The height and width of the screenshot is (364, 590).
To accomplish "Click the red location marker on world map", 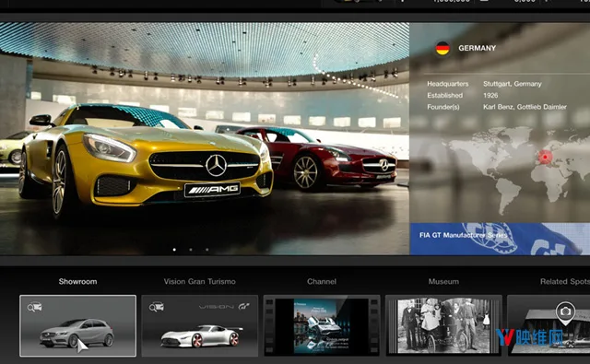I will 545,157.
